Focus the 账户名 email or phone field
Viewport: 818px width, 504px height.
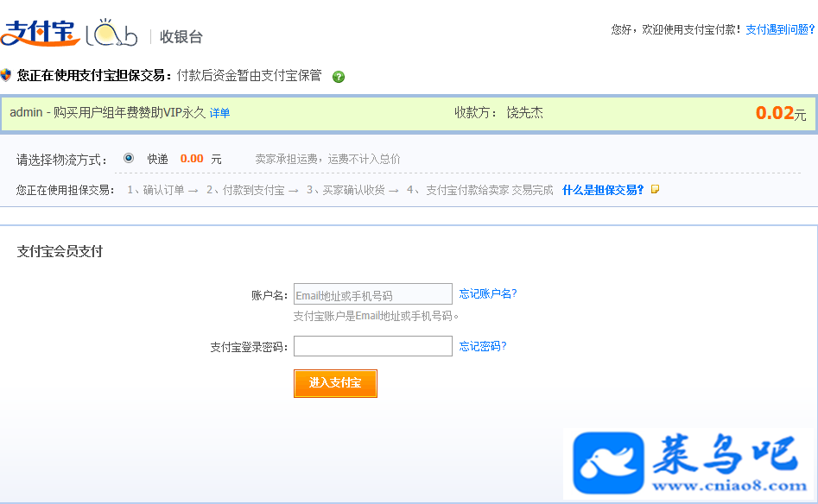[x=373, y=294]
